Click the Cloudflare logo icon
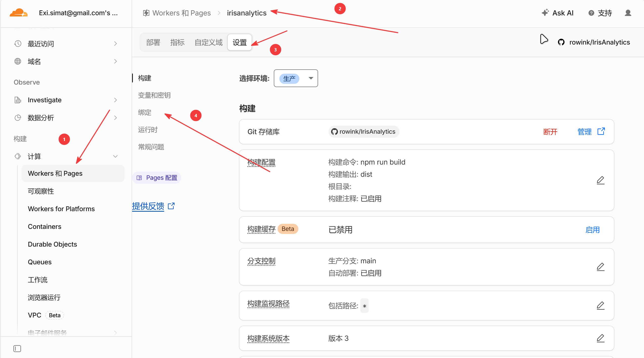644x358 pixels. point(18,13)
